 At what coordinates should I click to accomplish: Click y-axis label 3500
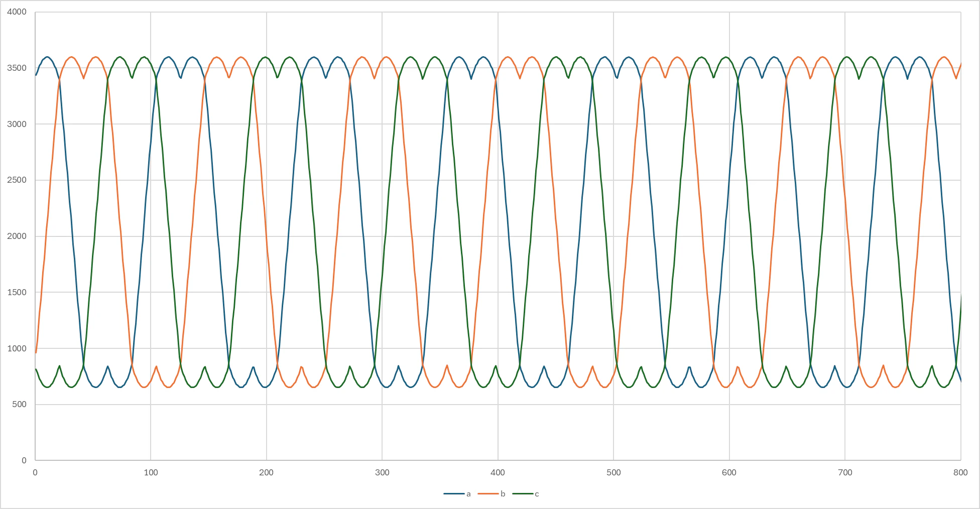17,68
